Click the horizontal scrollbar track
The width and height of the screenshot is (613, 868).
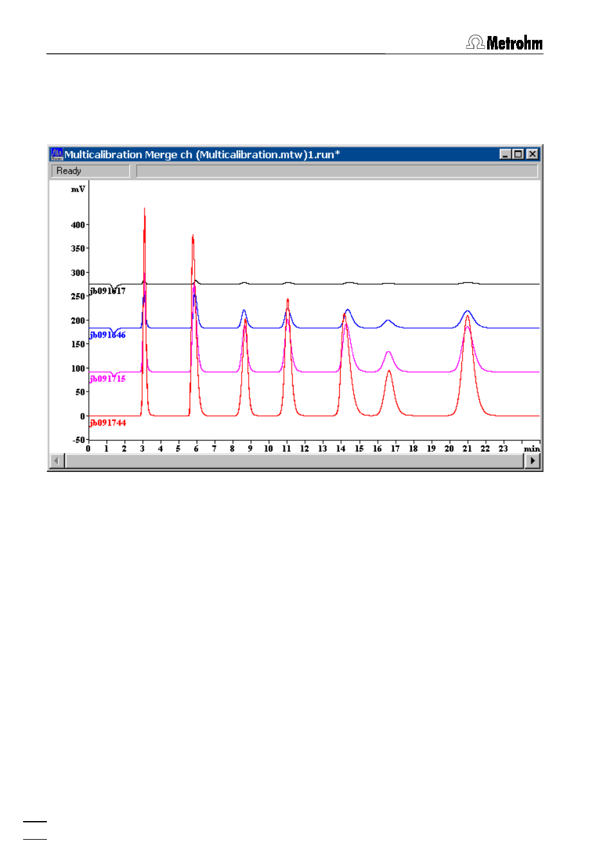294,460
